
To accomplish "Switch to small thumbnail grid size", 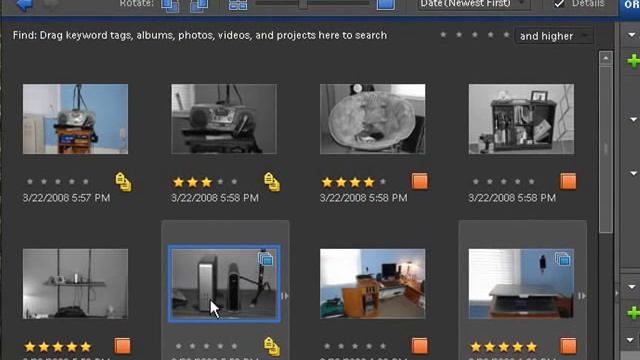I will [238, 5].
